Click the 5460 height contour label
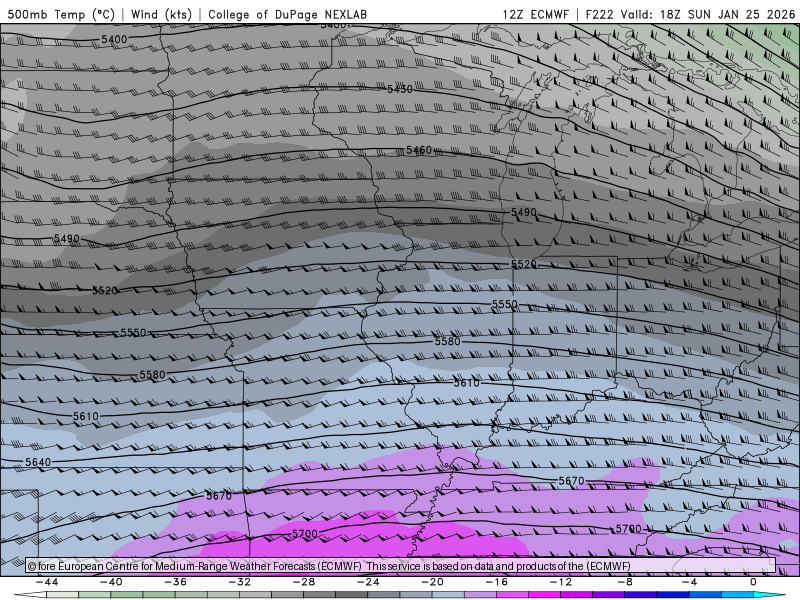Image resolution: width=800 pixels, height=600 pixels. tap(419, 150)
